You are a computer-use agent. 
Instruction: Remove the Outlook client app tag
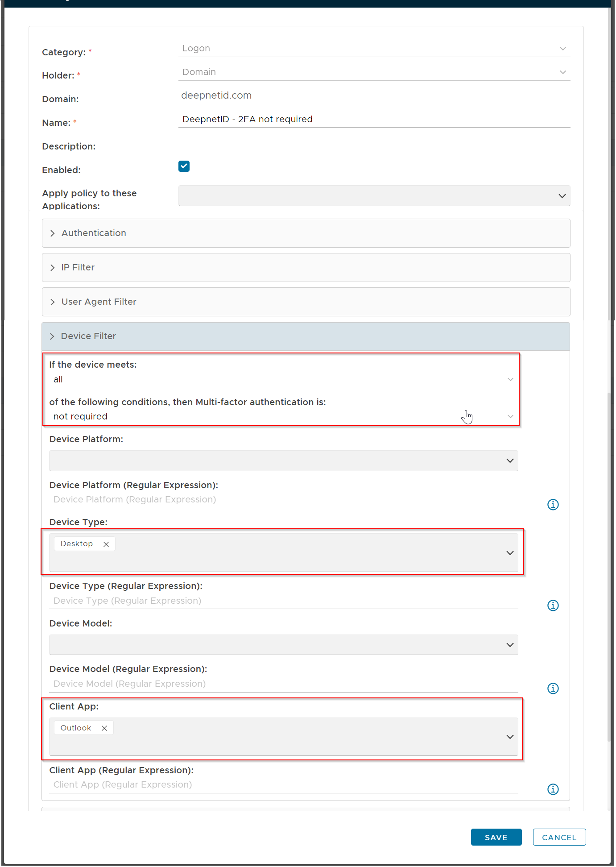104,728
